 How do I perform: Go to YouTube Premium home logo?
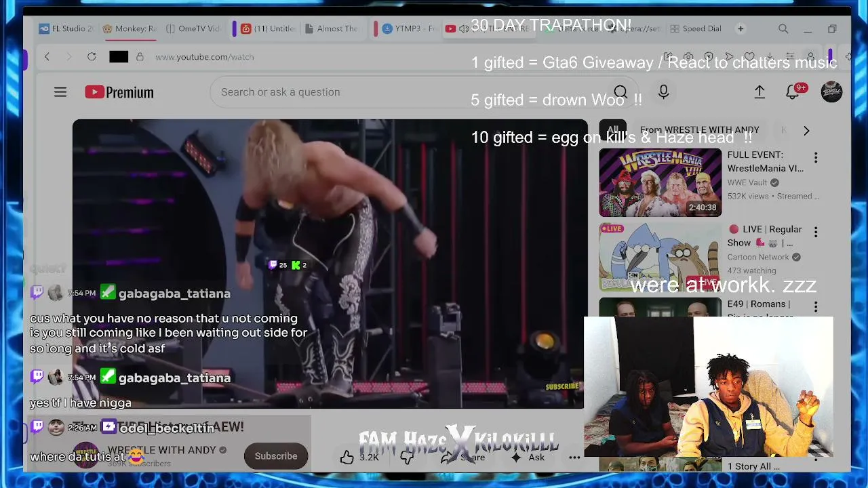point(119,92)
